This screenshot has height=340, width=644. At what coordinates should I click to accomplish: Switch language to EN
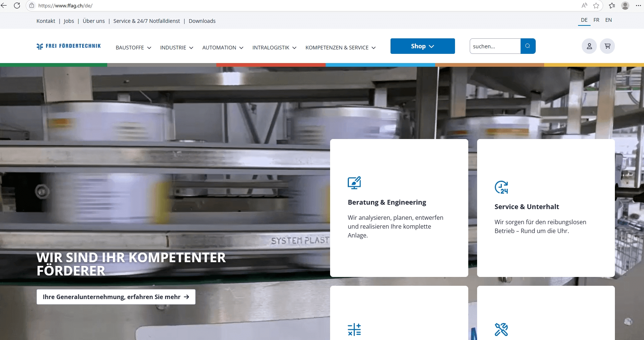pos(608,20)
